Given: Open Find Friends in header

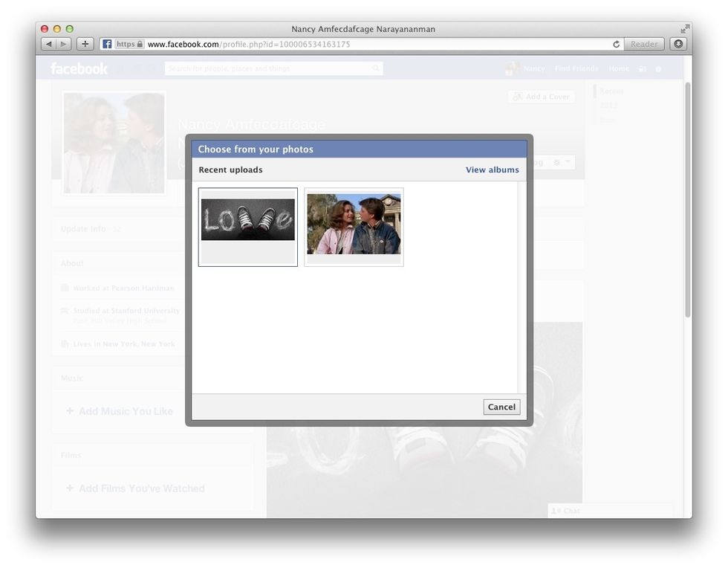Looking at the screenshot, I should 576,69.
